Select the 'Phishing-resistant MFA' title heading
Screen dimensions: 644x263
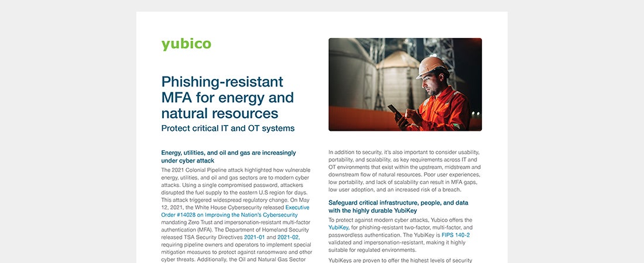point(228,97)
